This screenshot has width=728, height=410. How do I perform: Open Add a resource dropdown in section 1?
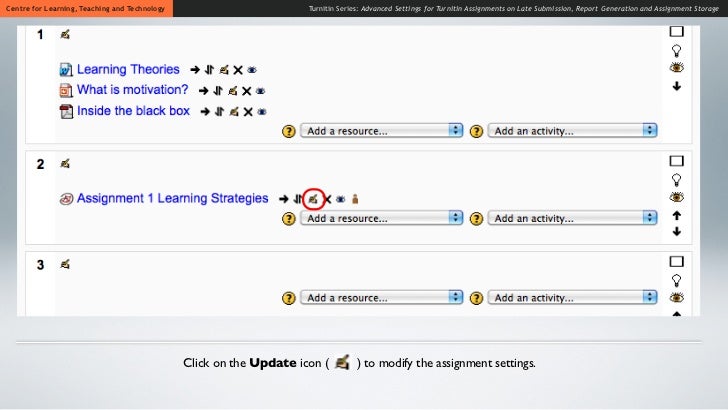point(381,130)
